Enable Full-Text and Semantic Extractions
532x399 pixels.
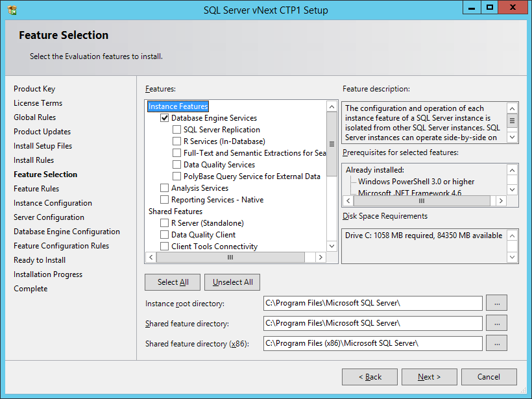tap(175, 152)
